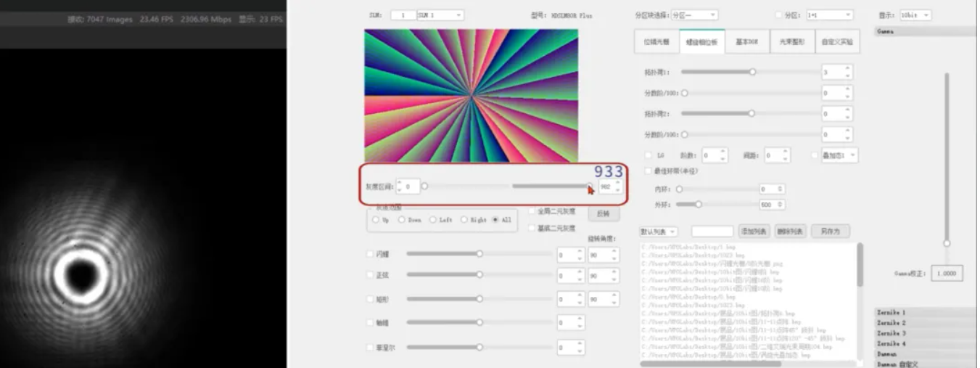The image size is (980, 368).
Task: Click the 闪耀 row slider handle
Action: click(x=479, y=253)
